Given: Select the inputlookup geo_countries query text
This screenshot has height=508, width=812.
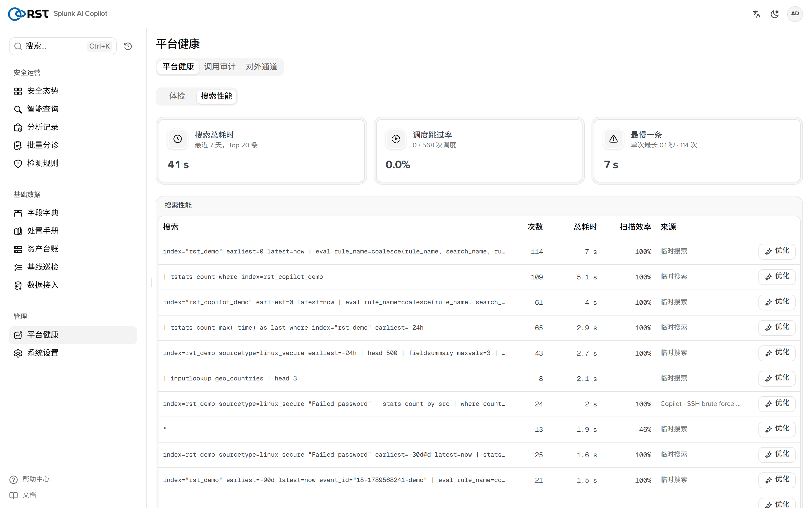Looking at the screenshot, I should pyautogui.click(x=230, y=379).
